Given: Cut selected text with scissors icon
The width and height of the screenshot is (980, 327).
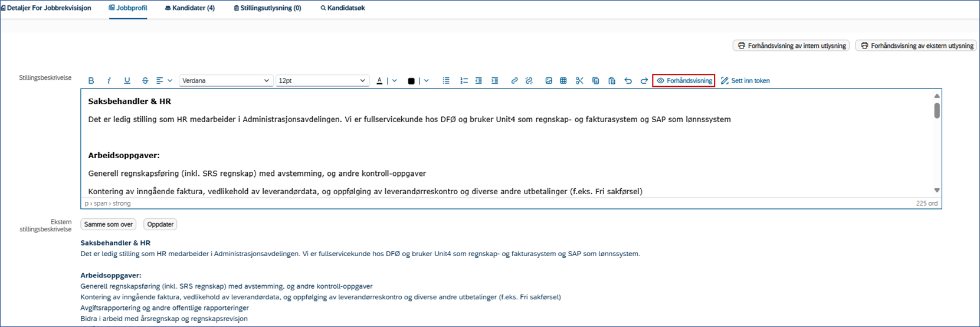Looking at the screenshot, I should [579, 81].
